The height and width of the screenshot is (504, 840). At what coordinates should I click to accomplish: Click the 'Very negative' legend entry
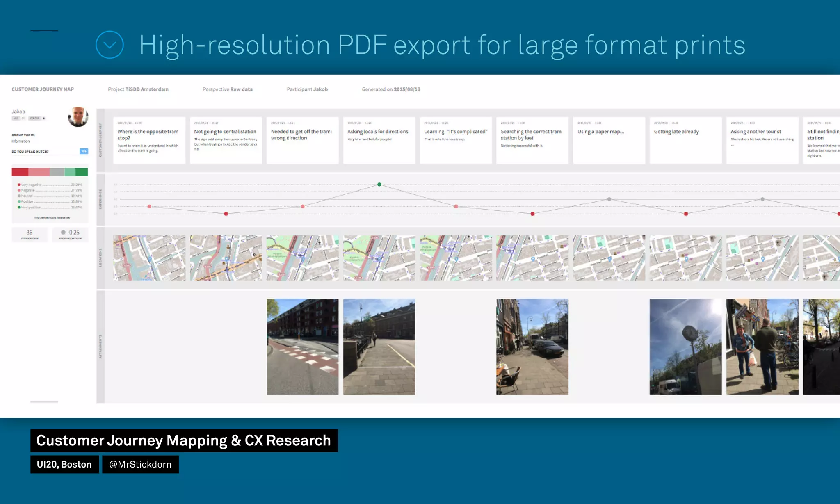point(50,185)
